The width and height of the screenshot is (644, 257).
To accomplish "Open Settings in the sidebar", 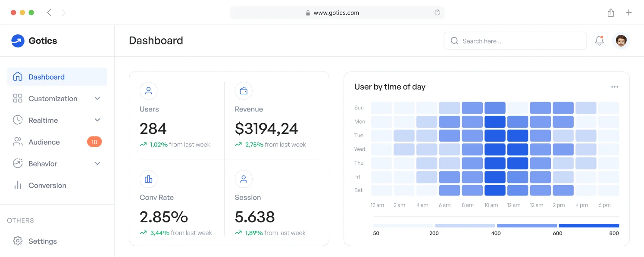I will click(42, 241).
